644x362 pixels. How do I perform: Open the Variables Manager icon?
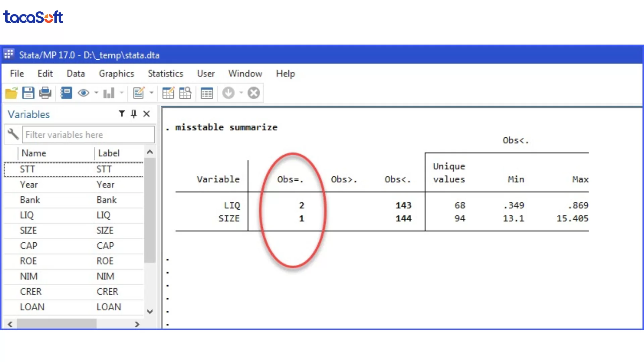[207, 93]
